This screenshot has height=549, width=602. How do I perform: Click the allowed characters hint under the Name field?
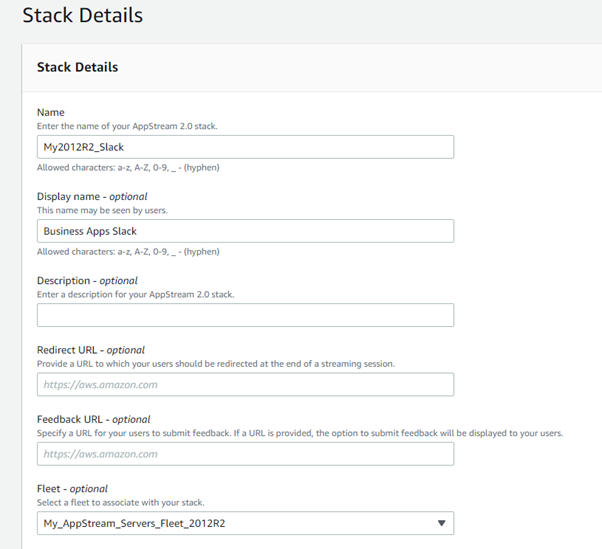[x=128, y=168]
